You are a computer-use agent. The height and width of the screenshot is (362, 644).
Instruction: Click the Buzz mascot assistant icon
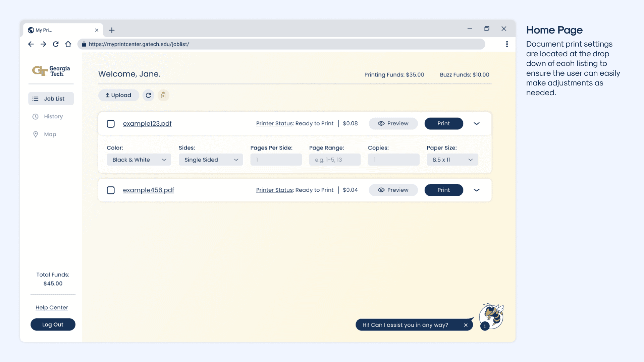(492, 316)
